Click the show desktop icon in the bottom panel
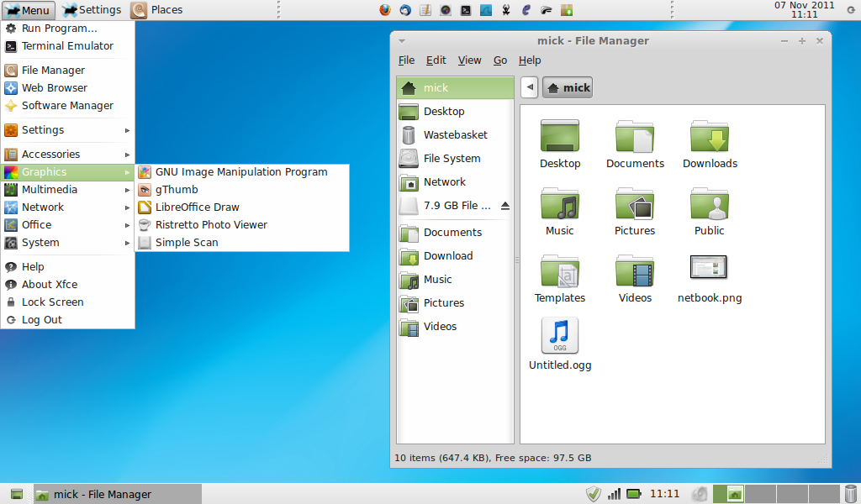The width and height of the screenshot is (861, 504). 17,494
